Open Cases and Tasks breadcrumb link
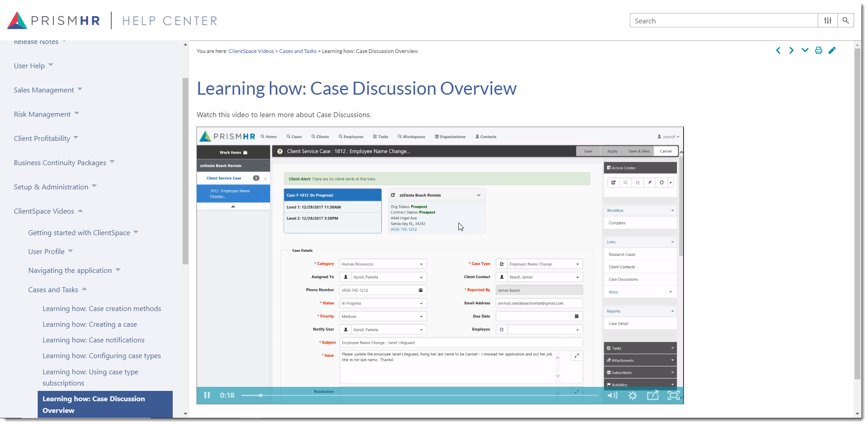Image resolution: width=868 pixels, height=425 pixels. [298, 51]
